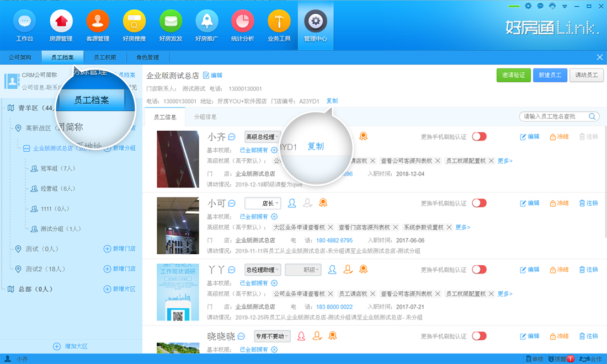Switch to the 员工权限 tab
The image size is (607, 364).
pos(105,57)
